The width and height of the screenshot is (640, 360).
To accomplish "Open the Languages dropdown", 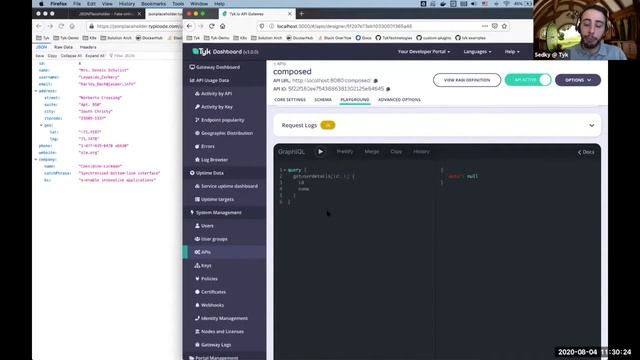I will (x=477, y=52).
